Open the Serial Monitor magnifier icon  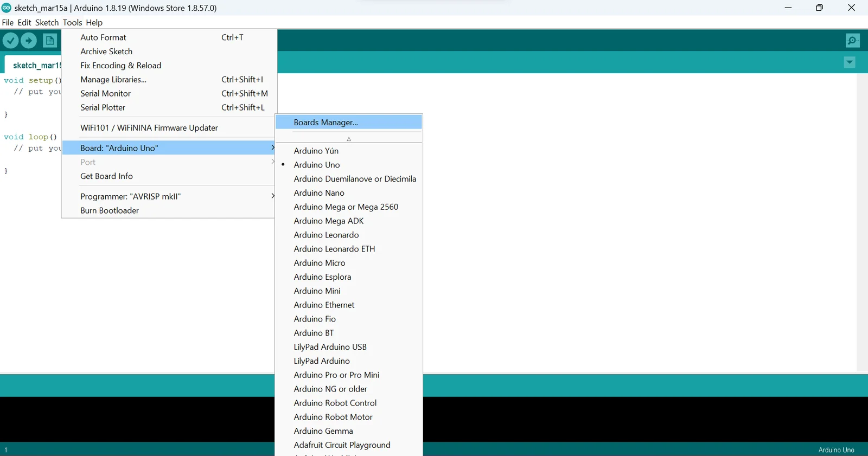coord(852,41)
